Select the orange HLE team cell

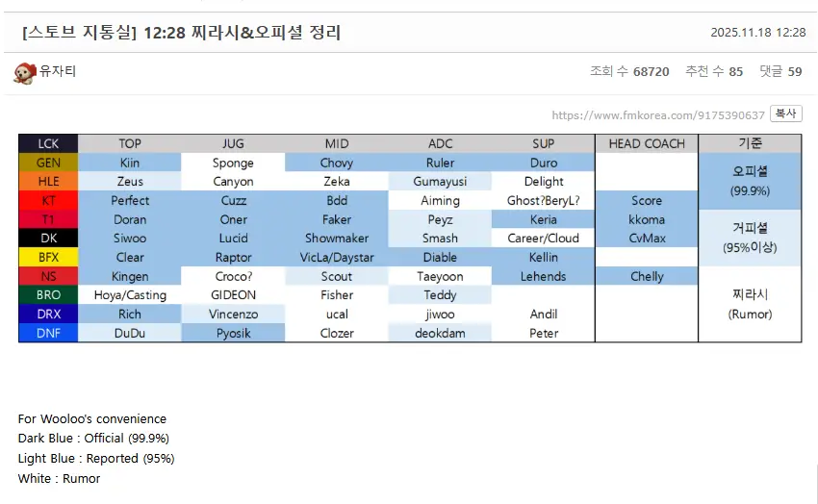(x=48, y=182)
